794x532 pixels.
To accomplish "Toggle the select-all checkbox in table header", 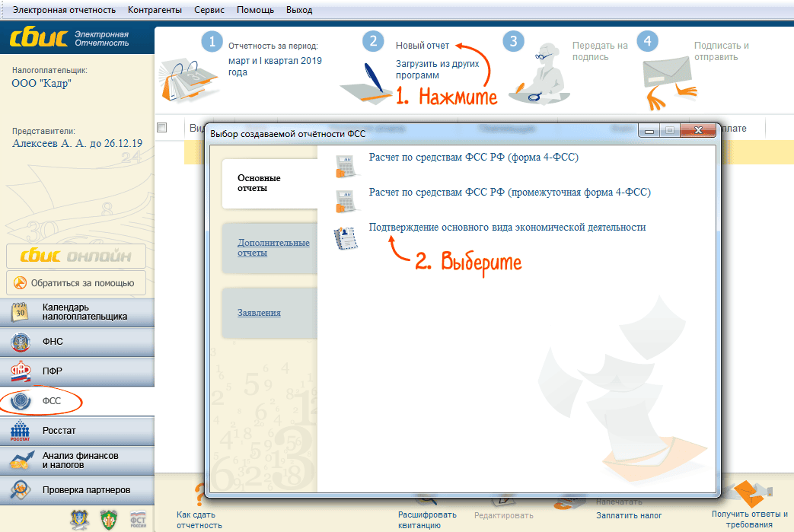I will (161, 128).
